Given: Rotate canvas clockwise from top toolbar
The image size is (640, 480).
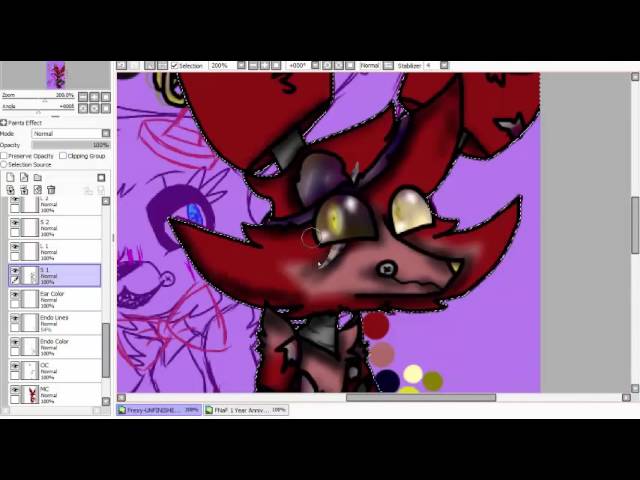Looking at the screenshot, I should [339, 65].
